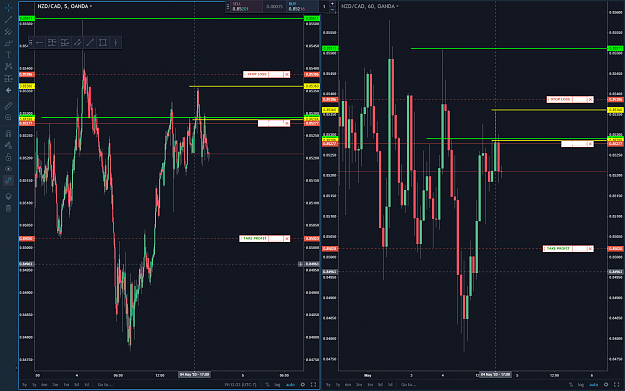Select horizontal line in floating toolbar
Image resolution: width=625 pixels, height=391 pixels.
coord(39,42)
